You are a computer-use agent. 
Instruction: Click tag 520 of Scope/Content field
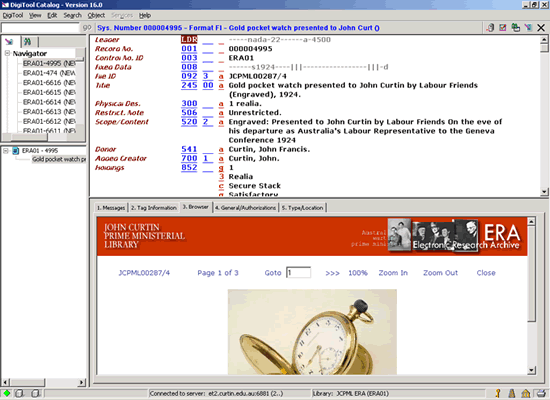pos(189,122)
